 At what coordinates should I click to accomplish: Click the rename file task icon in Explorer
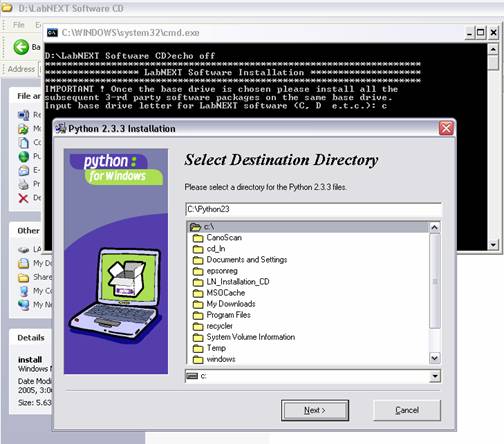(23, 115)
